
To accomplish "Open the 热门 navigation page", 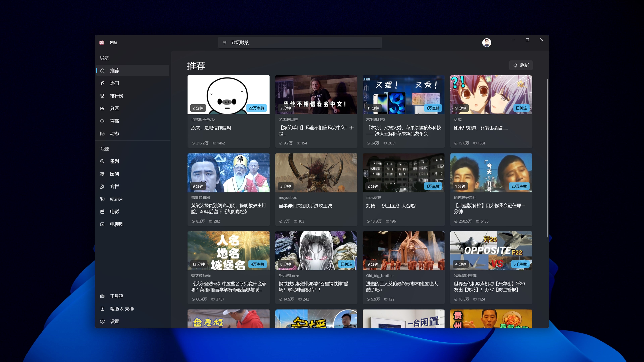I will click(133, 83).
